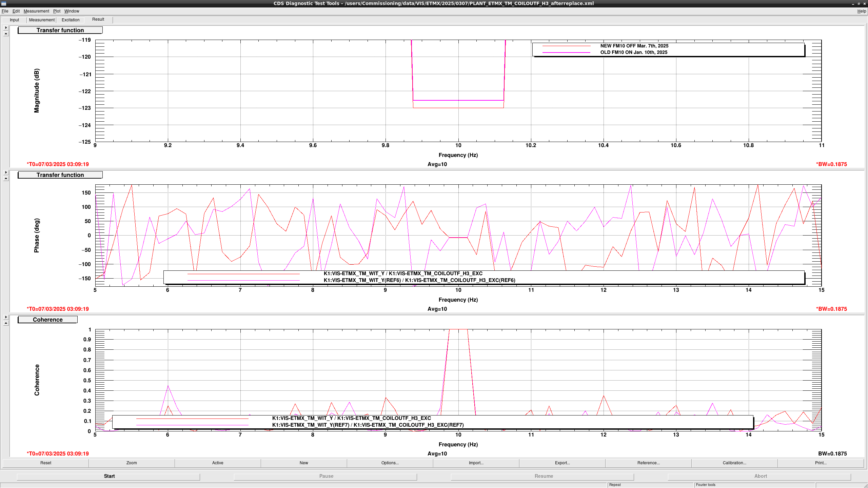Restore the window using the title bar button
Screen dimensions: 868x488
[859, 3]
